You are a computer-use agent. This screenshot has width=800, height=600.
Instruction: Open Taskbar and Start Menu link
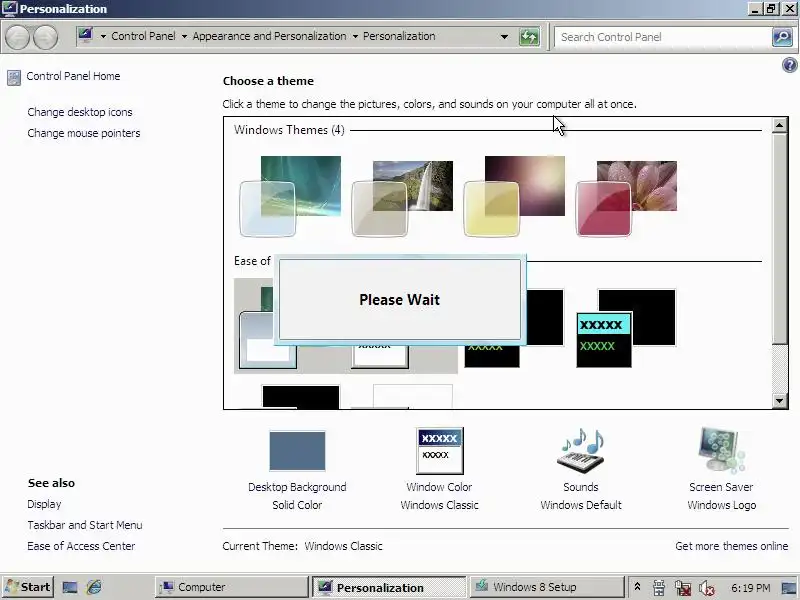click(85, 525)
